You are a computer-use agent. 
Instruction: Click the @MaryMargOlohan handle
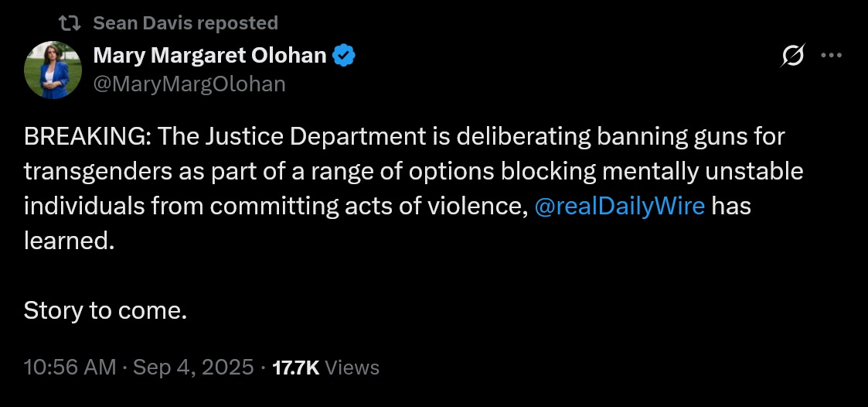[189, 84]
